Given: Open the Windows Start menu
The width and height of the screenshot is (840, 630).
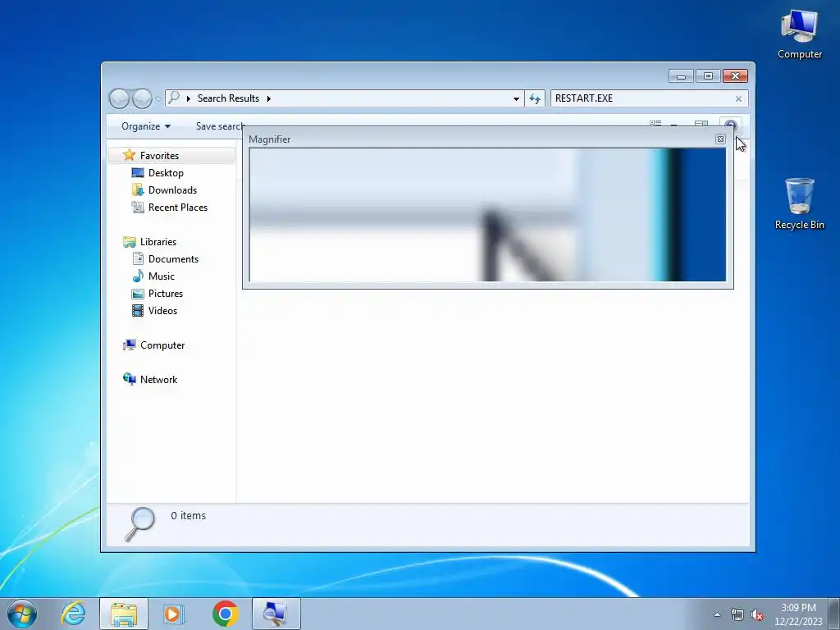Looking at the screenshot, I should point(22,614).
